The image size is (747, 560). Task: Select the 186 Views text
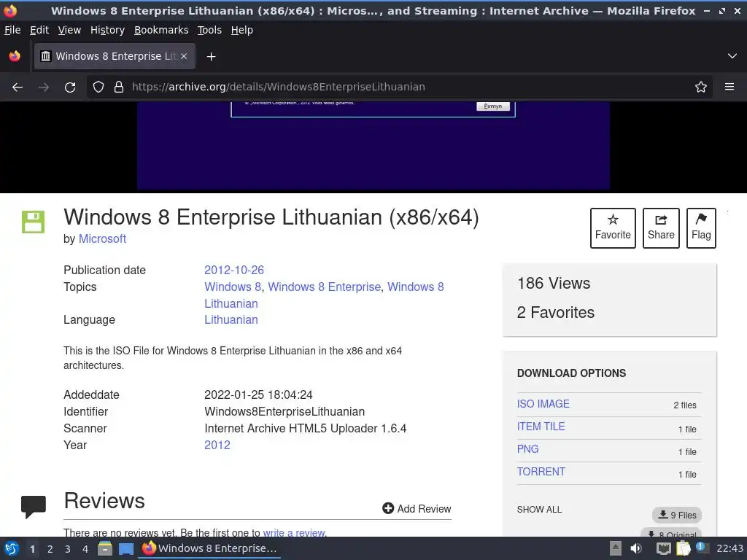554,284
